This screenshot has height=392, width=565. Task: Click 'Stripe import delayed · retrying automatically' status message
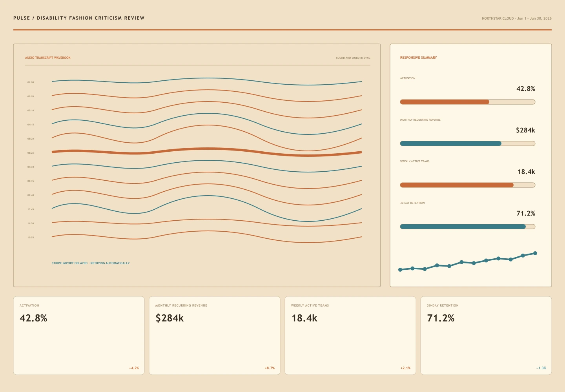point(91,263)
